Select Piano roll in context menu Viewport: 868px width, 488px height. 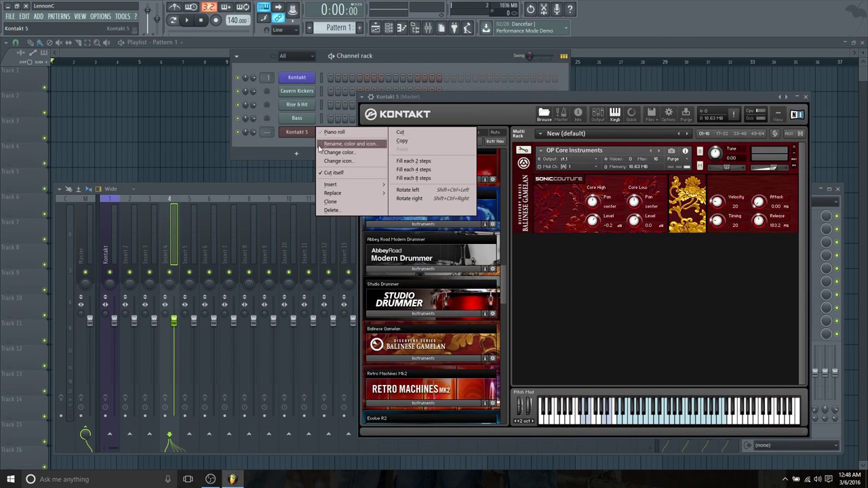(334, 132)
